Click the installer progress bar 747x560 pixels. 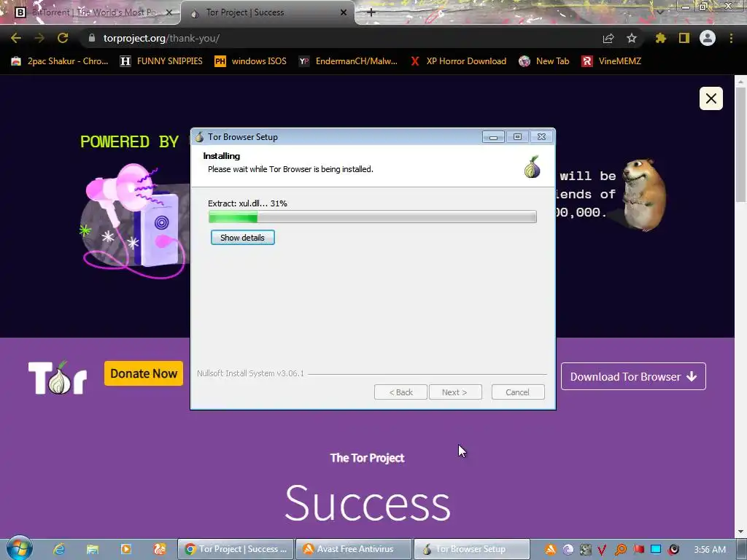coord(373,217)
